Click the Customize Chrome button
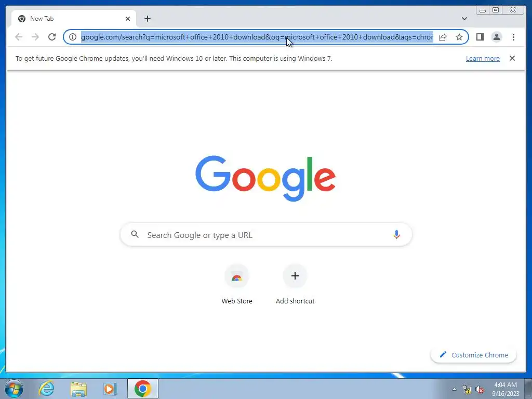This screenshot has width=532, height=399. [473, 355]
